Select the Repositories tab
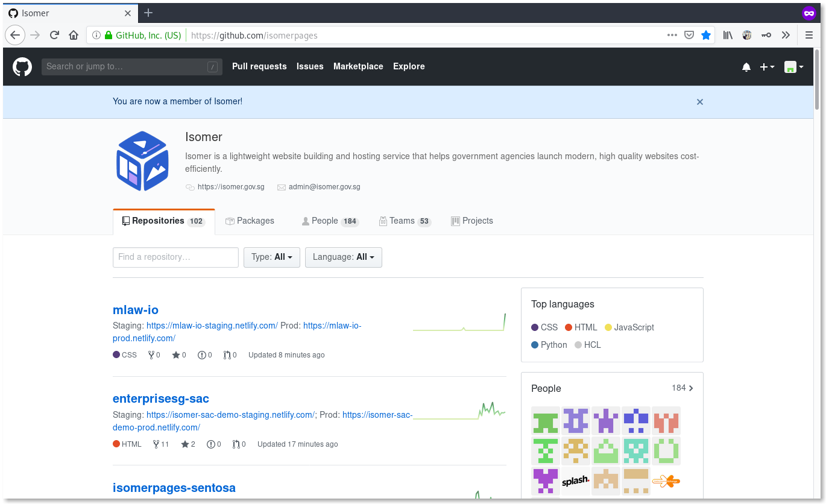The image size is (826, 504). coord(164,221)
